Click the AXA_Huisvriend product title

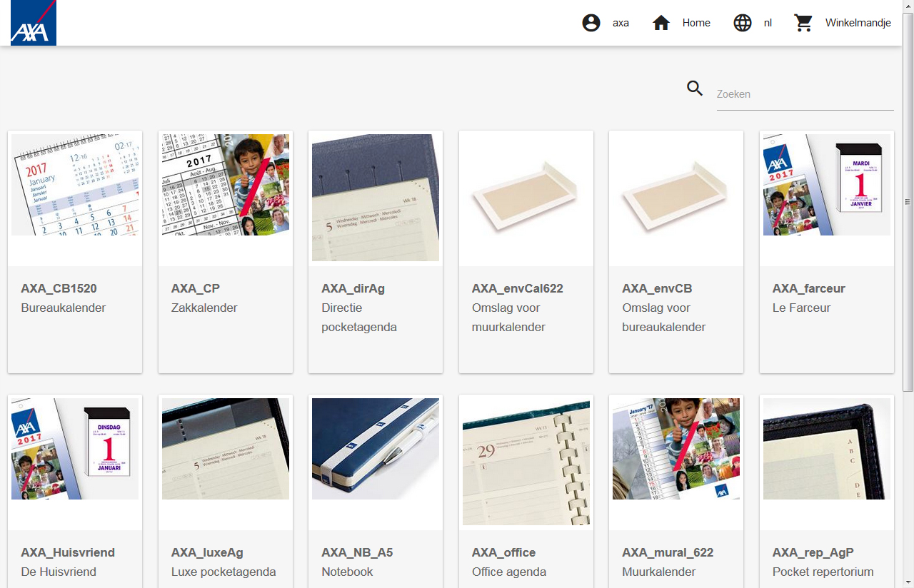(68, 552)
